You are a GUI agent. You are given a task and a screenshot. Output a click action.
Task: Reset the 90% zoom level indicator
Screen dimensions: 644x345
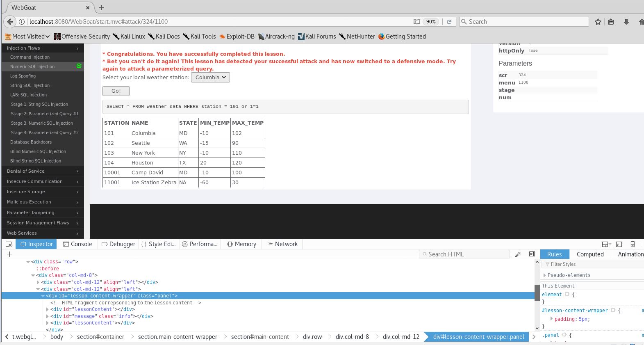431,22
